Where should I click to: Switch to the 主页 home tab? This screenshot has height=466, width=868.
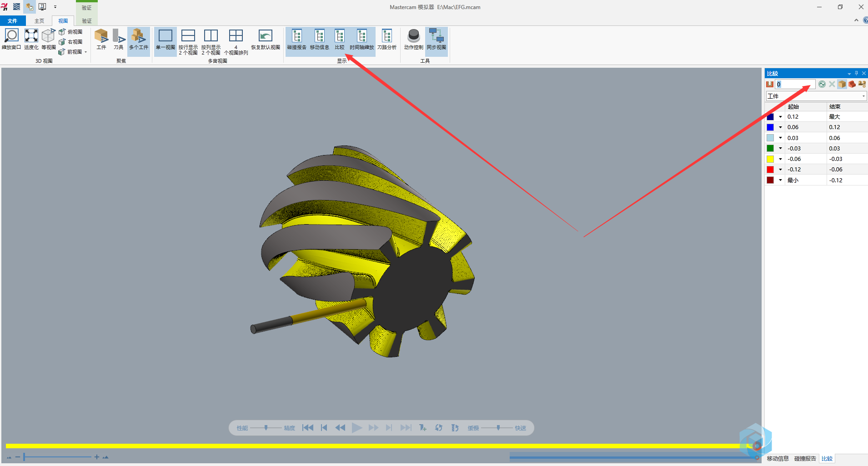(x=40, y=21)
